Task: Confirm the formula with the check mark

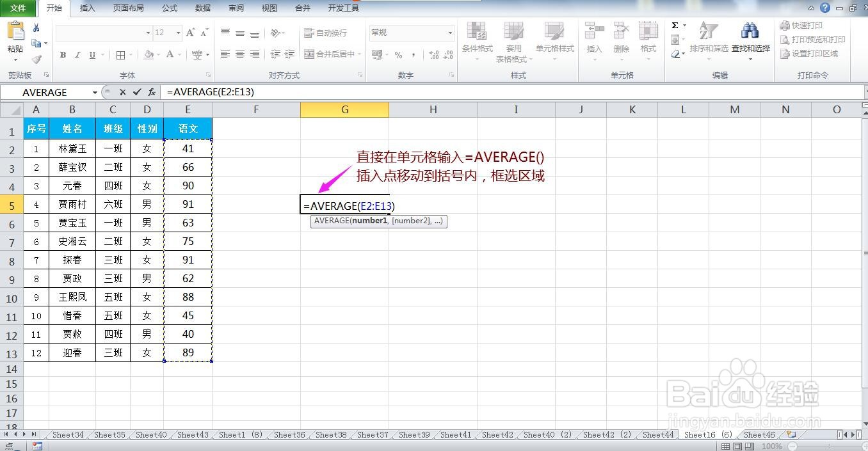Action: pos(137,92)
